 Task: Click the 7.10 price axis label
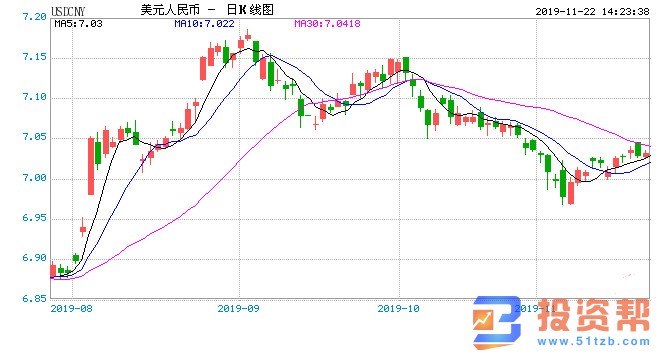pyautogui.click(x=35, y=97)
